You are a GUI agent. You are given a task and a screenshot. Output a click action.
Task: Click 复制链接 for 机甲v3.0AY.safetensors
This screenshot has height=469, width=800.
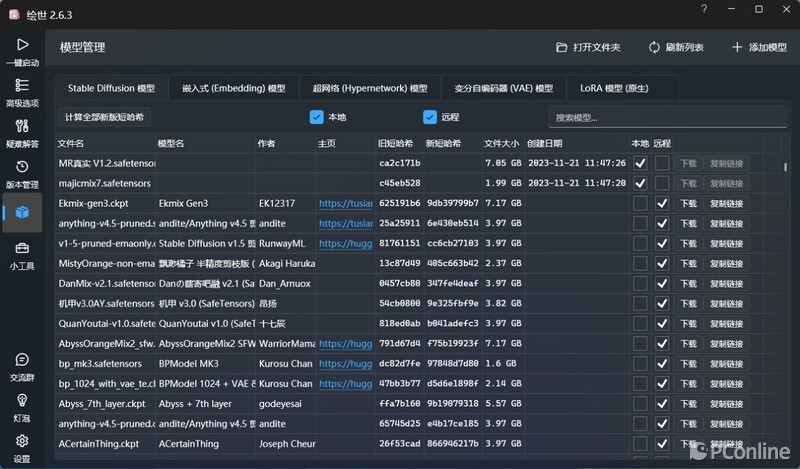point(727,304)
